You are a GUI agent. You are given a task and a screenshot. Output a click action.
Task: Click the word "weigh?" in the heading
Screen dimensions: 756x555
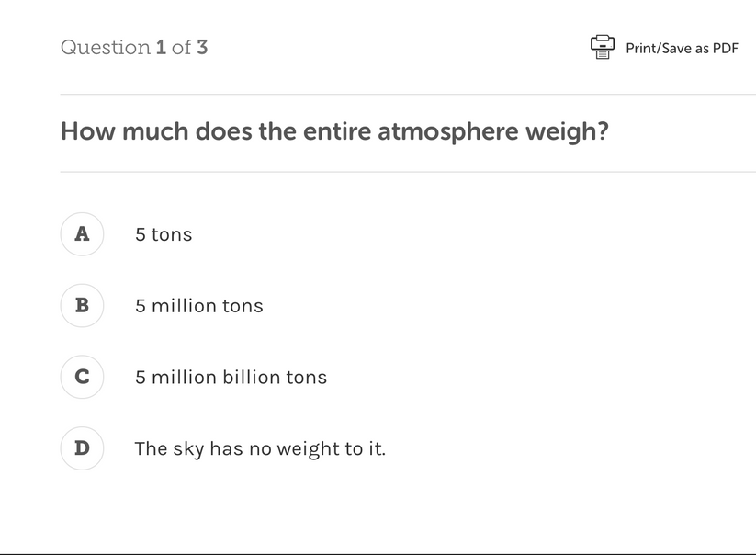(567, 132)
